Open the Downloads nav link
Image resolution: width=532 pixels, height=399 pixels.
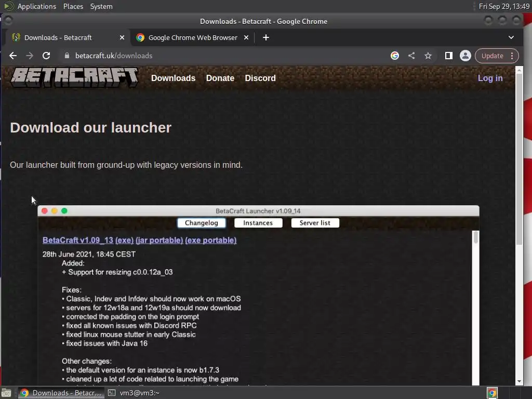tap(173, 78)
